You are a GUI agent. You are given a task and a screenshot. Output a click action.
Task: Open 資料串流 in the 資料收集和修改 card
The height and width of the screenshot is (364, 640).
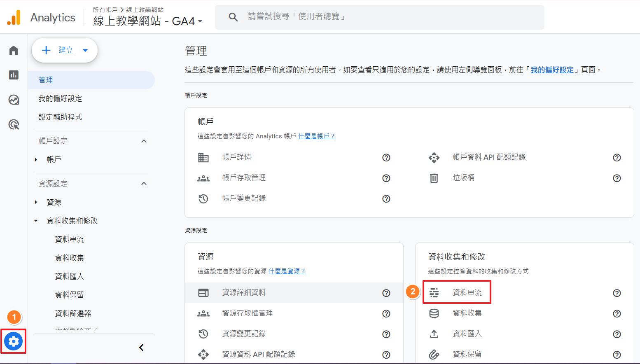click(467, 292)
